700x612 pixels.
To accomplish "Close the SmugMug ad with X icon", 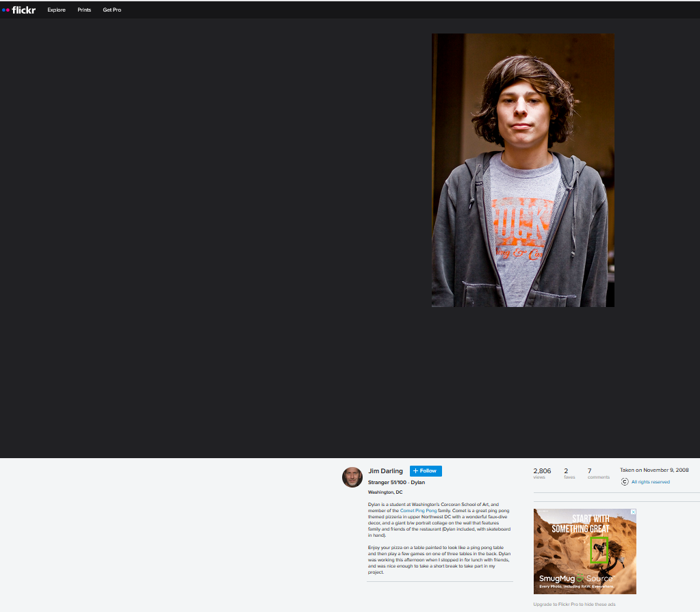I will point(633,512).
